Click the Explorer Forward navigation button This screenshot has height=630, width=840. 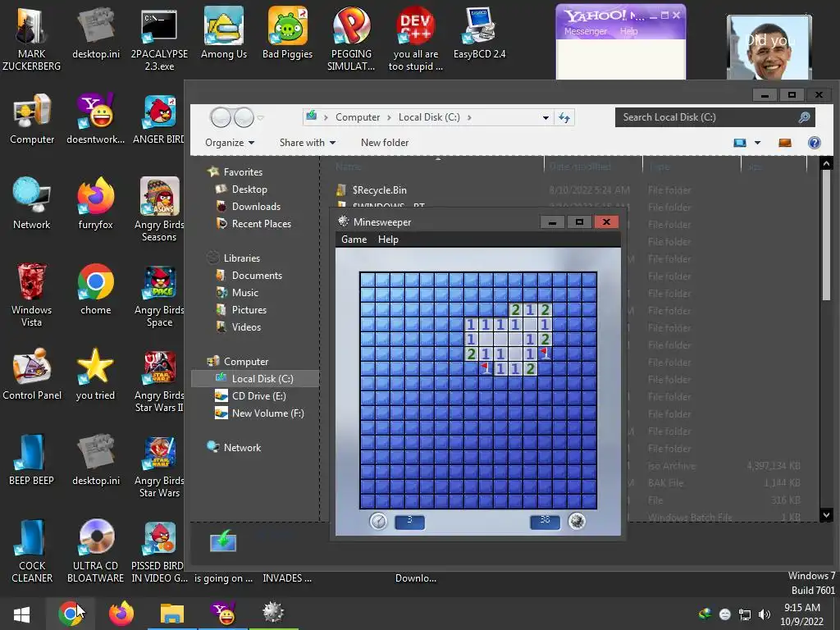click(x=243, y=117)
